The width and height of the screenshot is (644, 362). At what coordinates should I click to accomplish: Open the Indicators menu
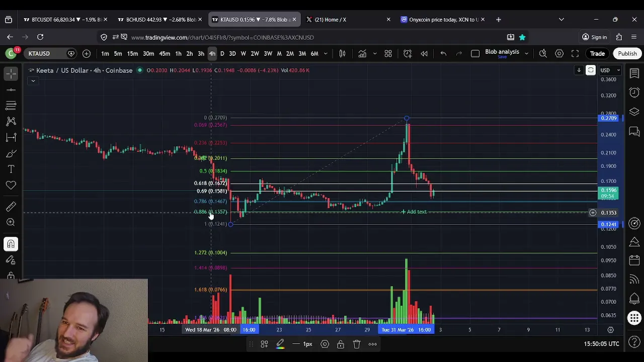[x=362, y=54]
